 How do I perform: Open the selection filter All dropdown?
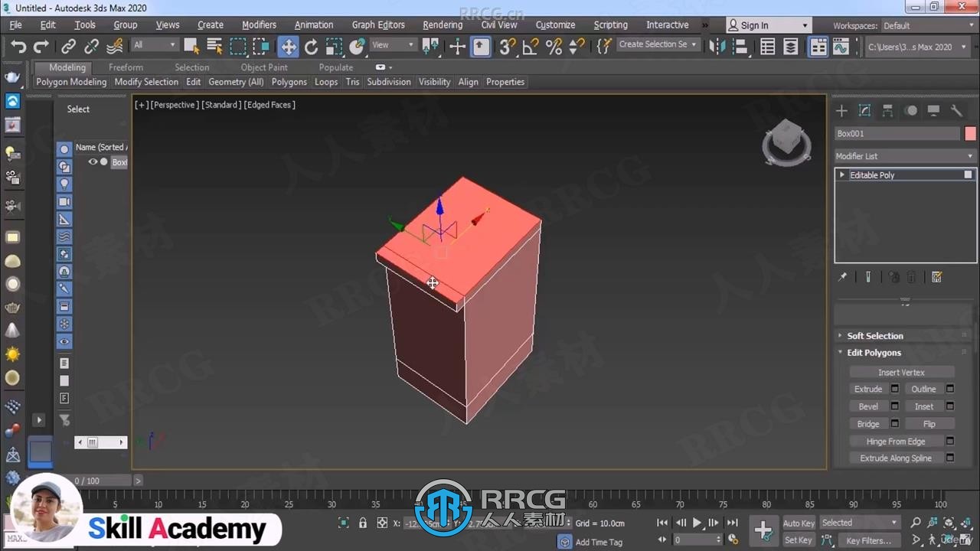pos(155,45)
